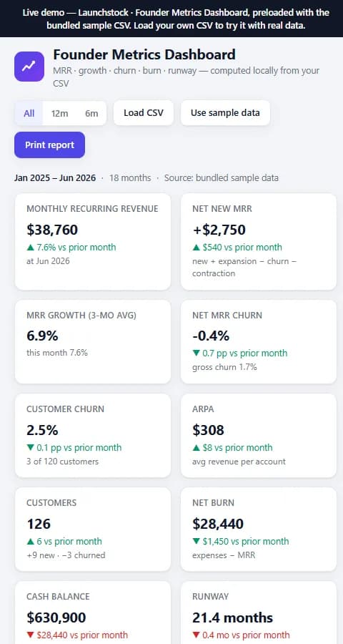Click the Print report button
343x644 pixels.
(x=49, y=145)
